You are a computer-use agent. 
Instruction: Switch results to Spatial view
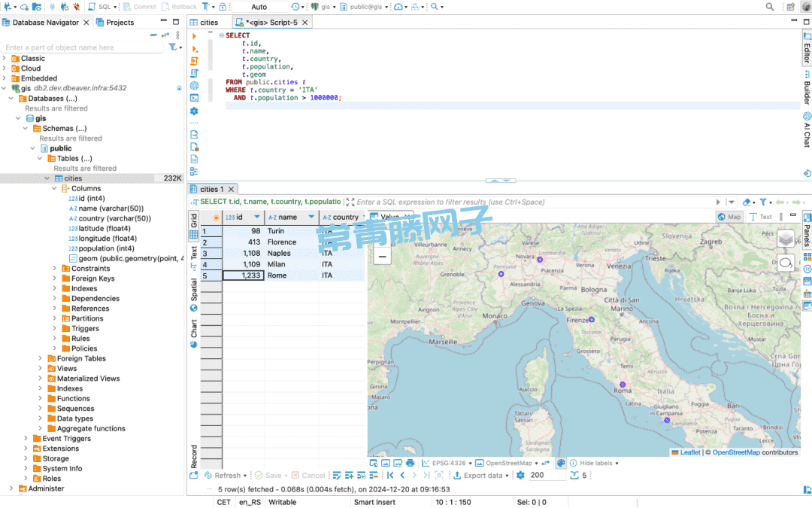tap(194, 294)
